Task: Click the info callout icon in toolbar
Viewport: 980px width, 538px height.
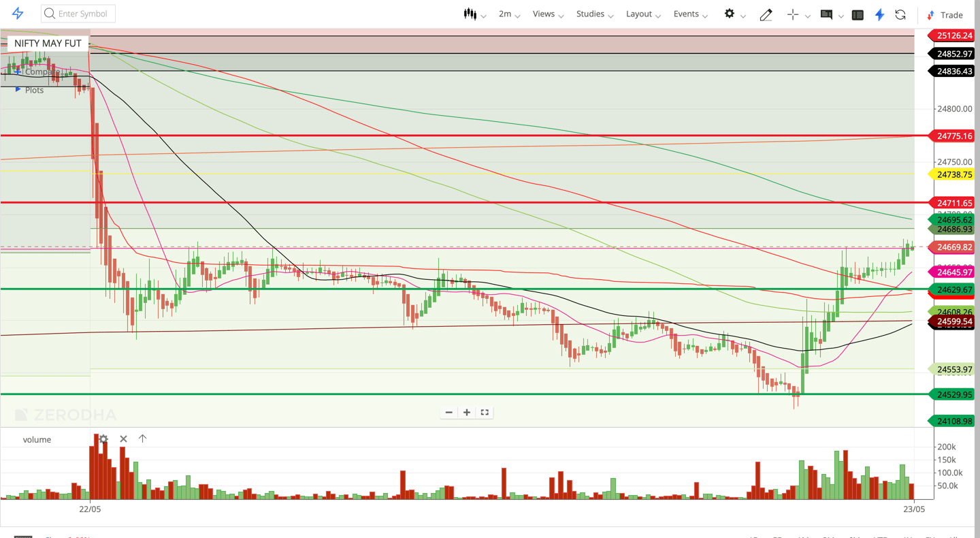Action: point(826,14)
